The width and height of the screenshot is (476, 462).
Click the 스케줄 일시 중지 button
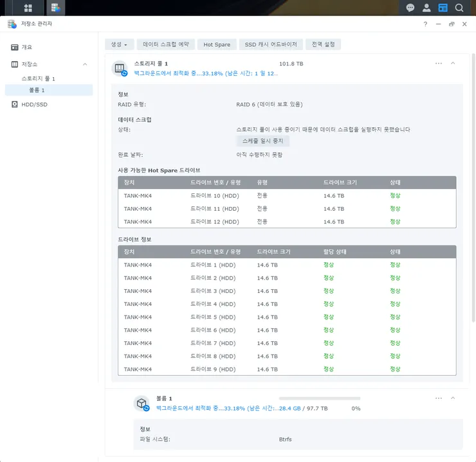coord(262,141)
